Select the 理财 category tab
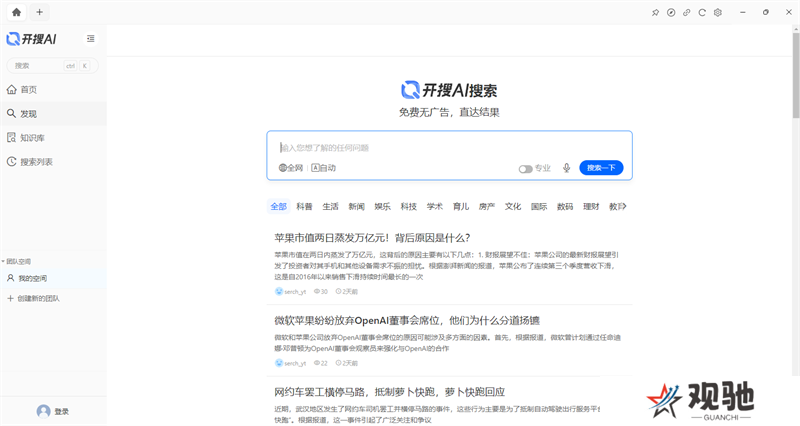Screen dimensions: 800x426 [591, 206]
